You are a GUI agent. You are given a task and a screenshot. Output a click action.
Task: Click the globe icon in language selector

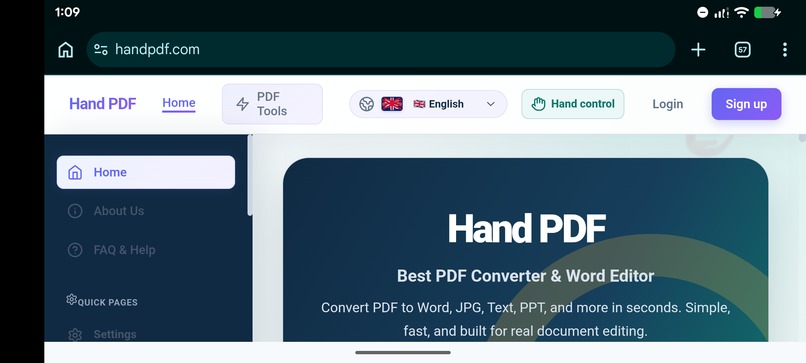pos(367,104)
